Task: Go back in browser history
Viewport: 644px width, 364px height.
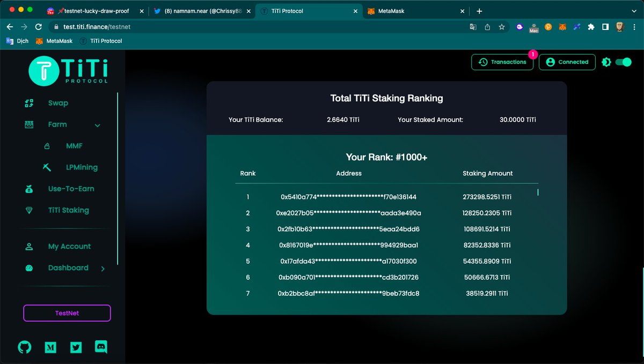Action: click(10, 27)
